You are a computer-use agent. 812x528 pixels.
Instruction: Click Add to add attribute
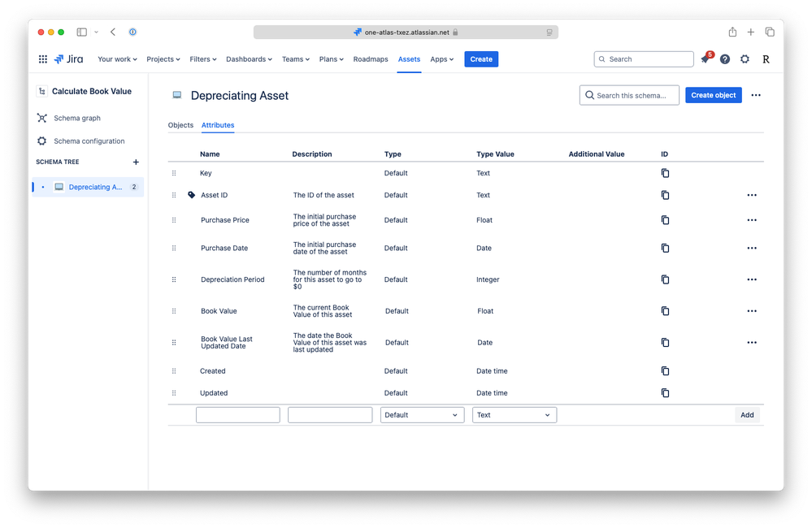[x=747, y=415]
